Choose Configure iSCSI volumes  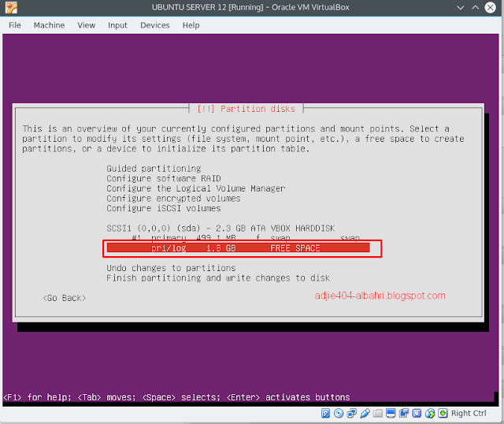(x=164, y=209)
